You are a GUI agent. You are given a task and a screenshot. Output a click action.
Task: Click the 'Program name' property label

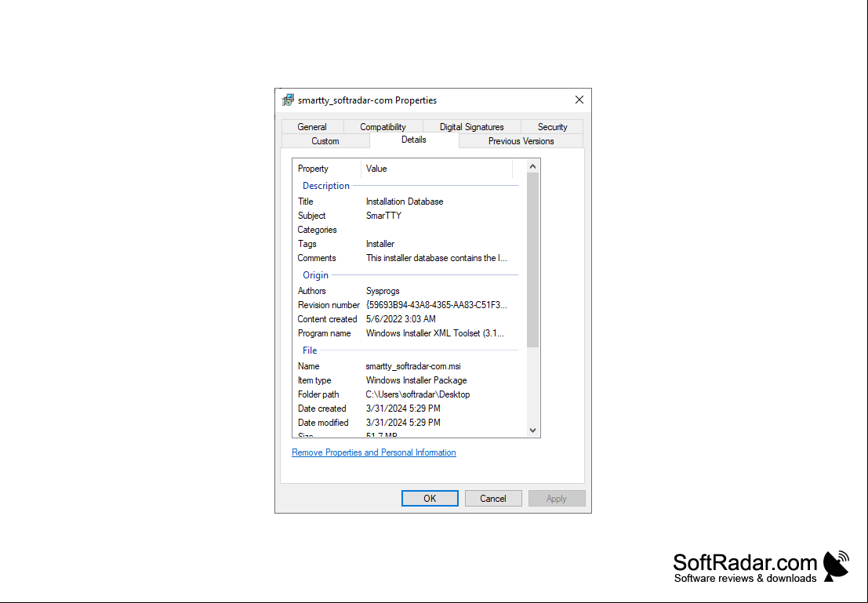325,333
